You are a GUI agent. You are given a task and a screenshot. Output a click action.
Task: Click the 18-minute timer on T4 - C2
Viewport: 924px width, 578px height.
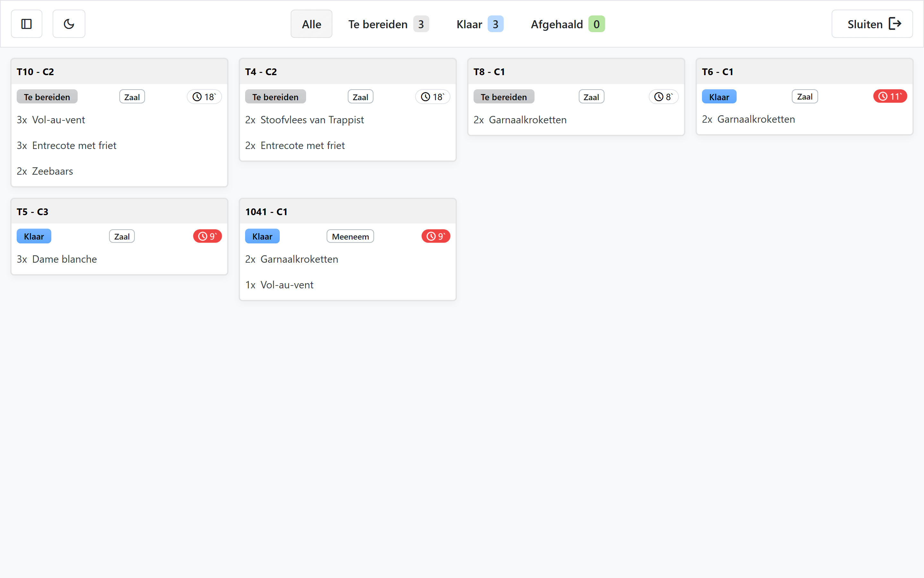coord(432,97)
